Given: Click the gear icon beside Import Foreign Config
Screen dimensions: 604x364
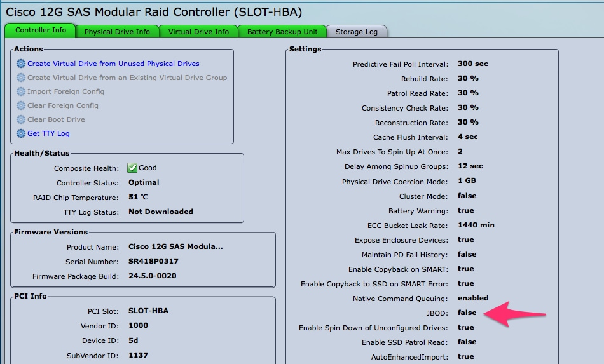Looking at the screenshot, I should [x=21, y=91].
